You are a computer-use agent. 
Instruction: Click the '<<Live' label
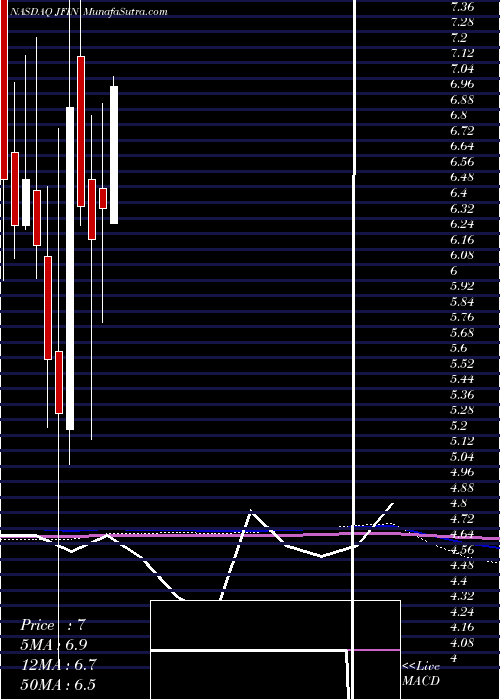421,667
